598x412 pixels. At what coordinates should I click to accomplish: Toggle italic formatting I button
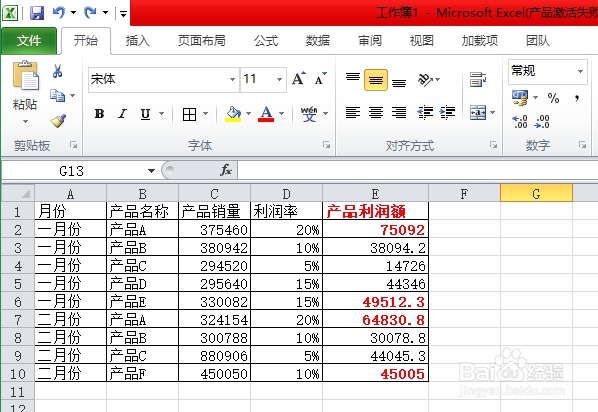[122, 114]
